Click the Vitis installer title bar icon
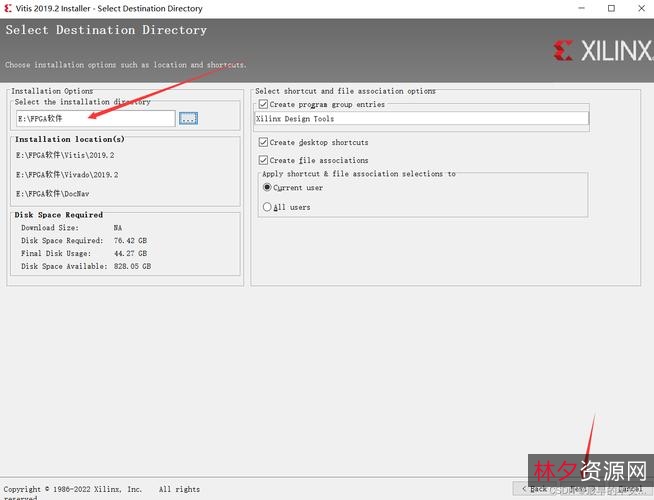 click(x=10, y=8)
